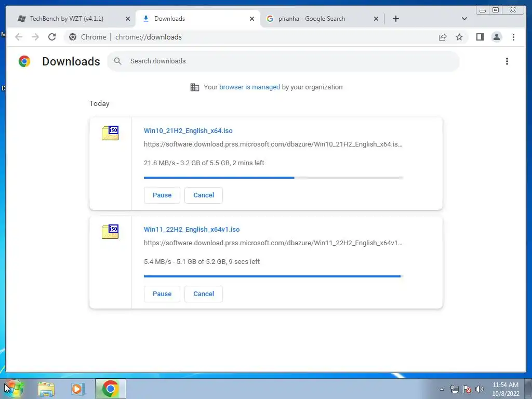Focus the Search downloads field
532x399 pixels.
(283, 61)
